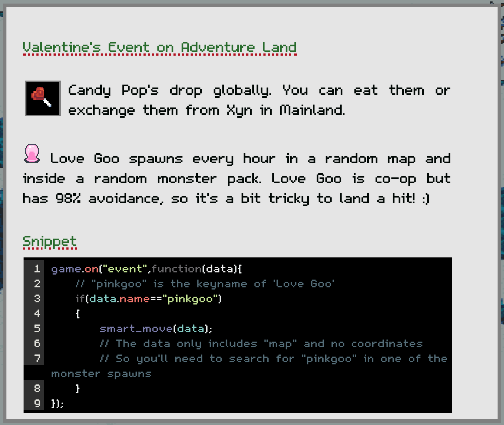Place cursor on smart_move function call
The width and height of the screenshot is (504, 425).
(x=136, y=329)
